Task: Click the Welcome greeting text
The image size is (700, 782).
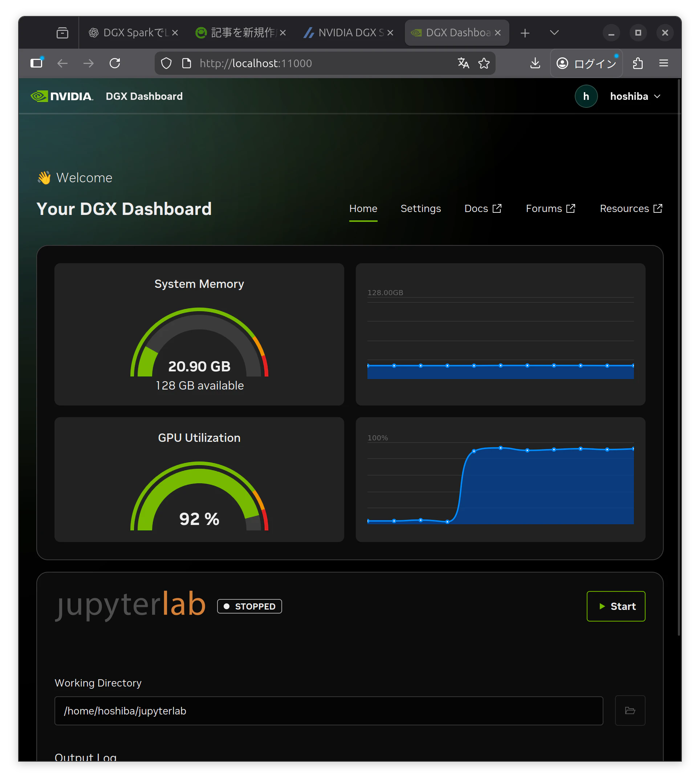Action: pyautogui.click(x=84, y=178)
